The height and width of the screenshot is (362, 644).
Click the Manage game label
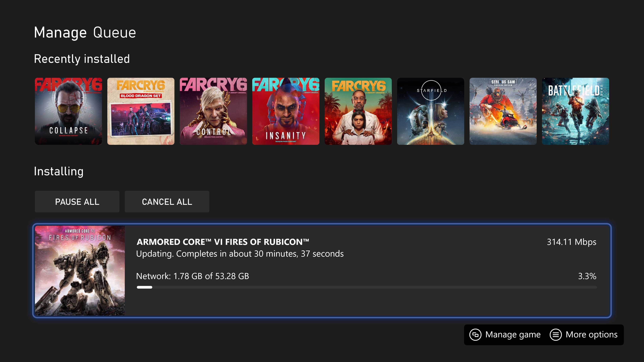tap(513, 335)
